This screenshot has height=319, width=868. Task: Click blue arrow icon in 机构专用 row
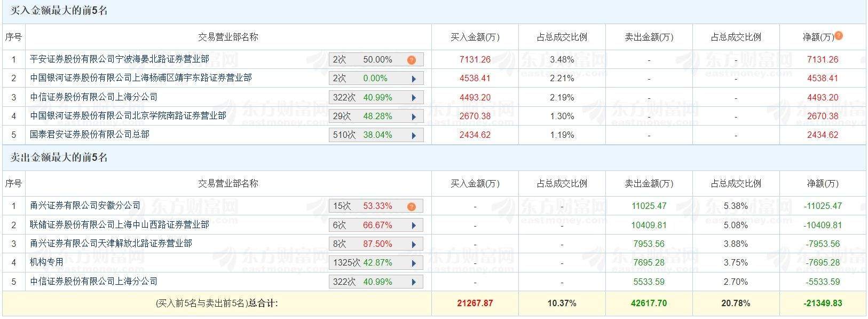click(x=414, y=263)
